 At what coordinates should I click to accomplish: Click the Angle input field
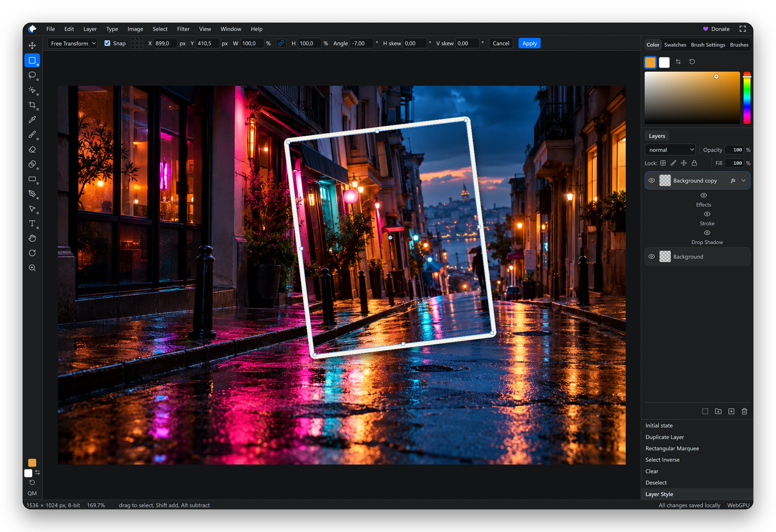click(361, 43)
